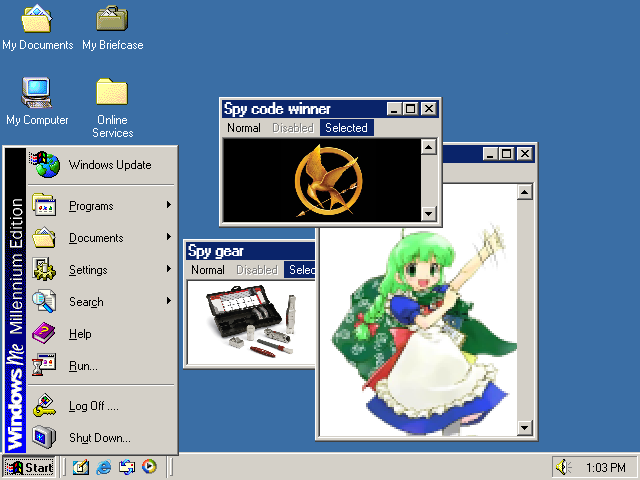Screen dimensions: 640x480
Task: Choose Log Off in the Start menu
Action: 102,406
